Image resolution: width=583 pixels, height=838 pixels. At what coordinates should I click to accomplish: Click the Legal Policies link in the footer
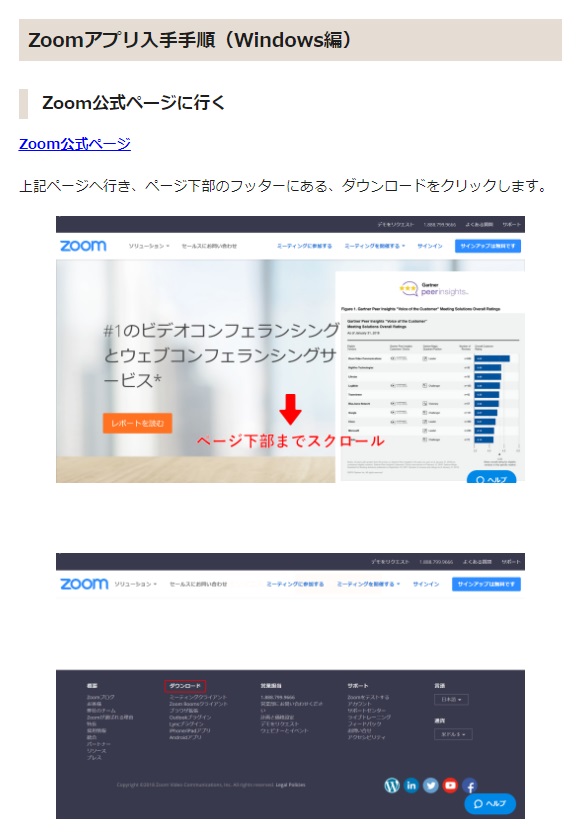pos(290,785)
